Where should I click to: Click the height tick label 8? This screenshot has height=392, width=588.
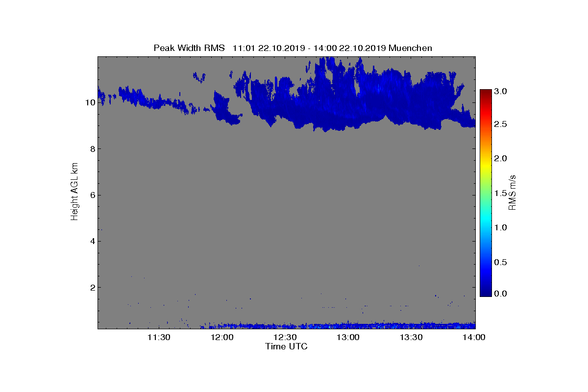coord(92,149)
